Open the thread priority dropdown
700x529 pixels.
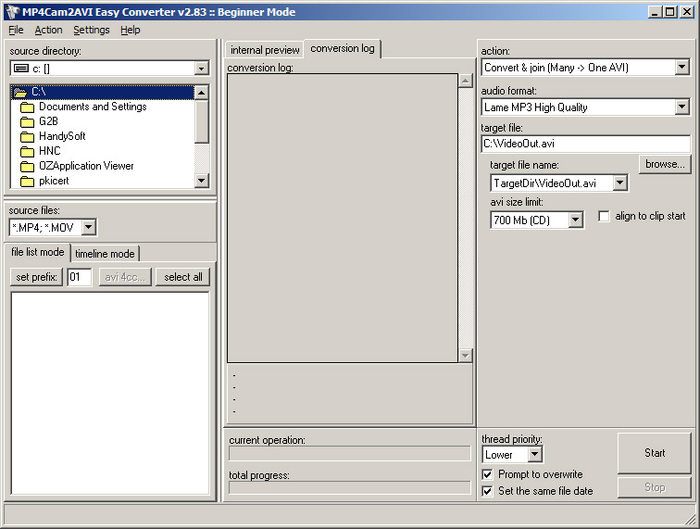[x=534, y=455]
